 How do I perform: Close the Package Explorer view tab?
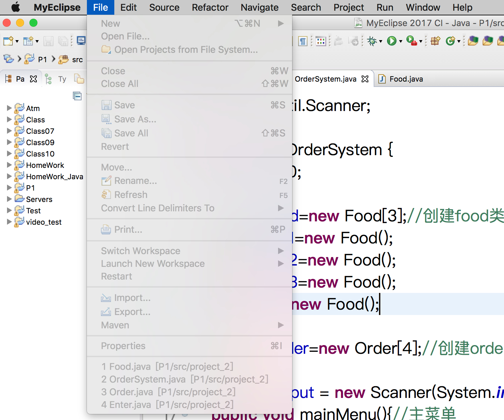pyautogui.click(x=33, y=79)
